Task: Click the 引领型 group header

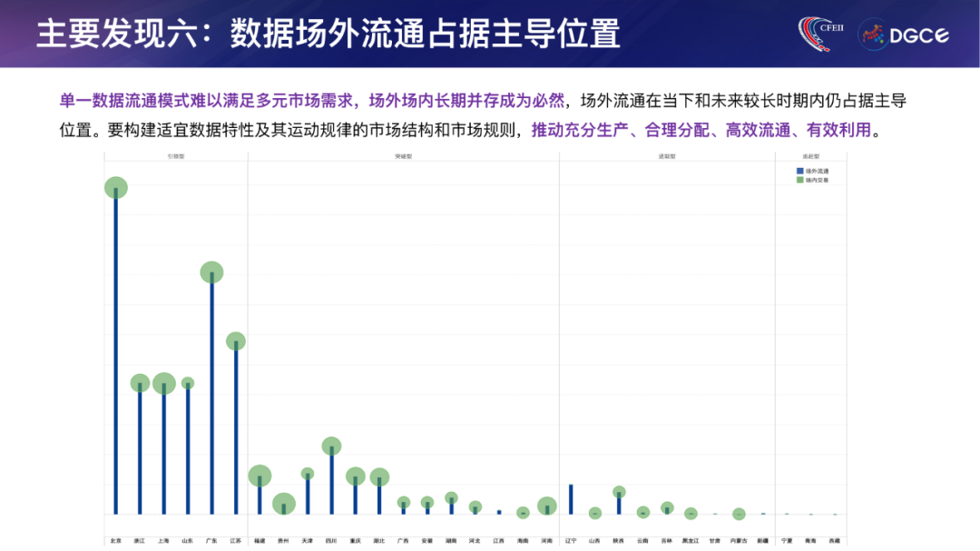Action: [176, 156]
